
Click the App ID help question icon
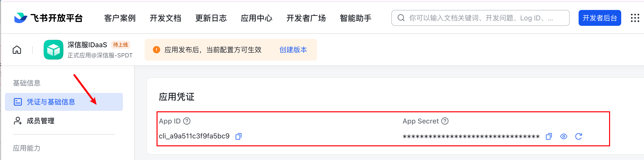187,121
